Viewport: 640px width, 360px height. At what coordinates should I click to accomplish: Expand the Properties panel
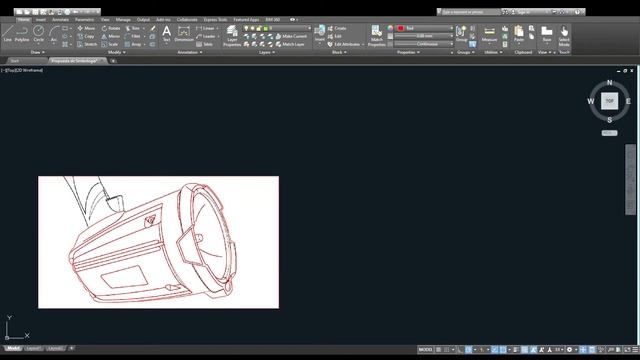point(408,52)
